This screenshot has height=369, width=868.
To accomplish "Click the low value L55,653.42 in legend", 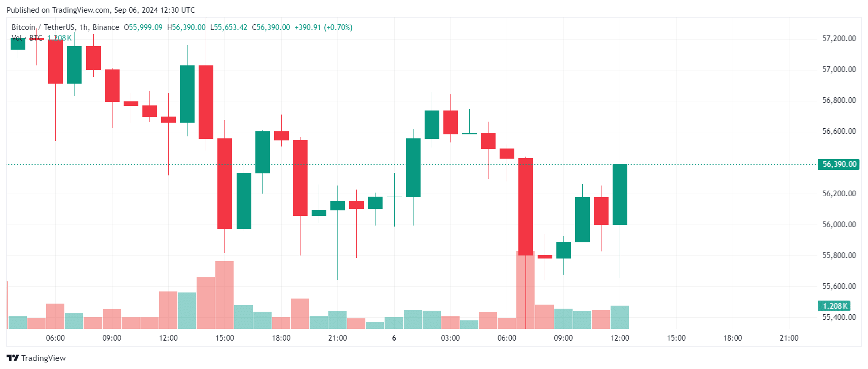I will pos(229,27).
